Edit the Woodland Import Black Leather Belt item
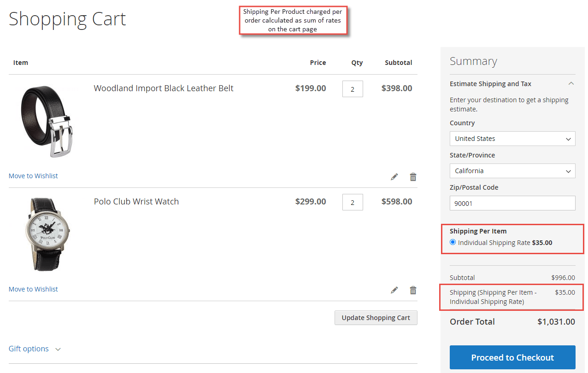 click(394, 177)
